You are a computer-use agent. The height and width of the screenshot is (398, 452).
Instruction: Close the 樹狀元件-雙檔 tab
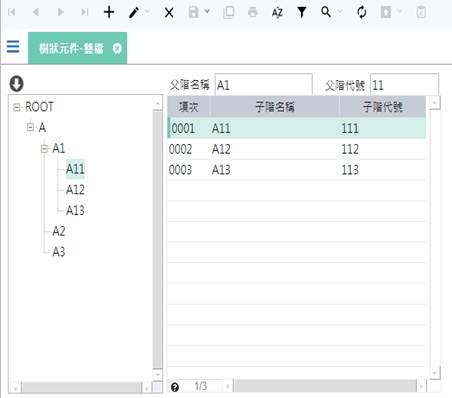(117, 48)
